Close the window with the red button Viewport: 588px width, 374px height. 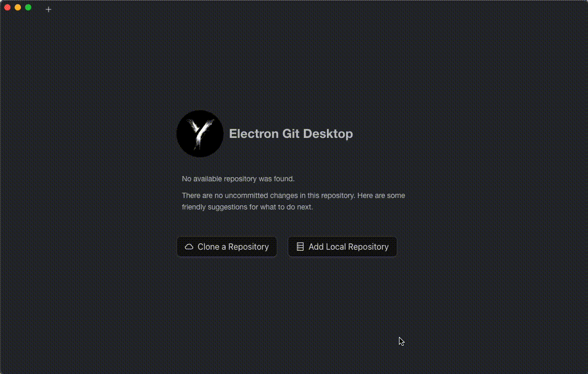click(x=7, y=7)
